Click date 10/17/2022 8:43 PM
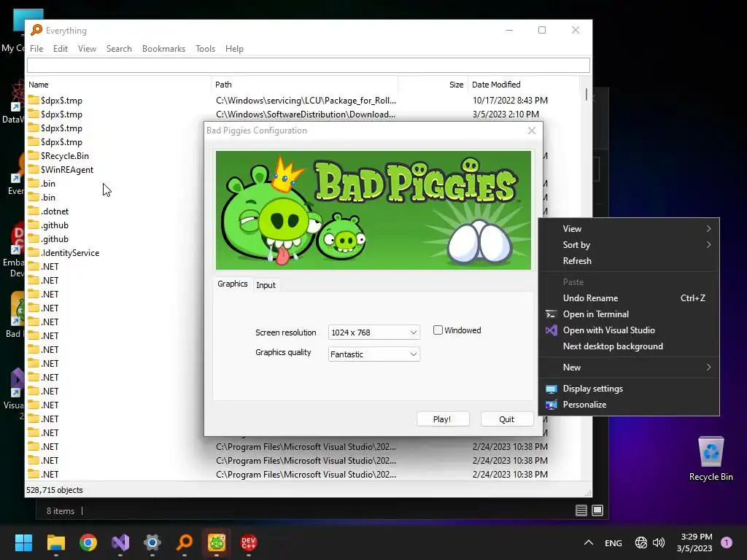The width and height of the screenshot is (747, 560). tap(510, 101)
